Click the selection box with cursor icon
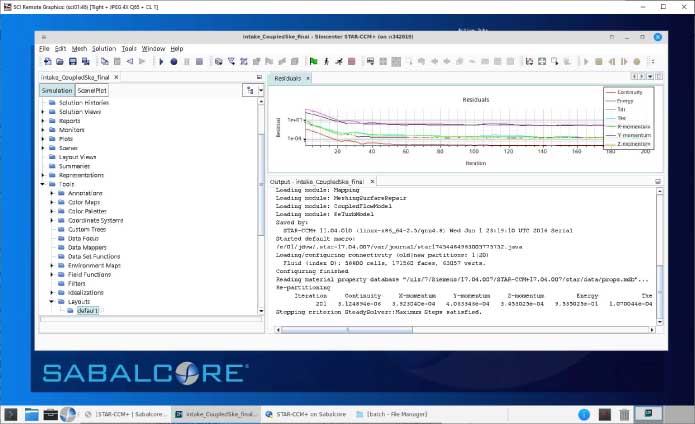Screen dimensions: 695x424 (554, 62)
